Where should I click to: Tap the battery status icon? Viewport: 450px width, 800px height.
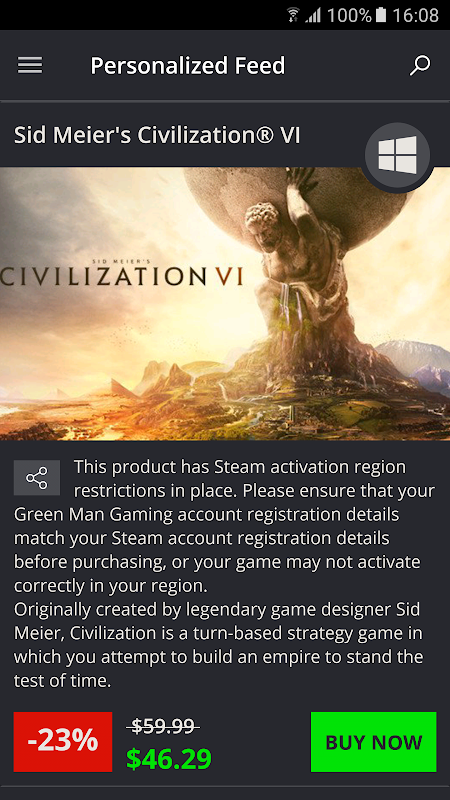(381, 15)
